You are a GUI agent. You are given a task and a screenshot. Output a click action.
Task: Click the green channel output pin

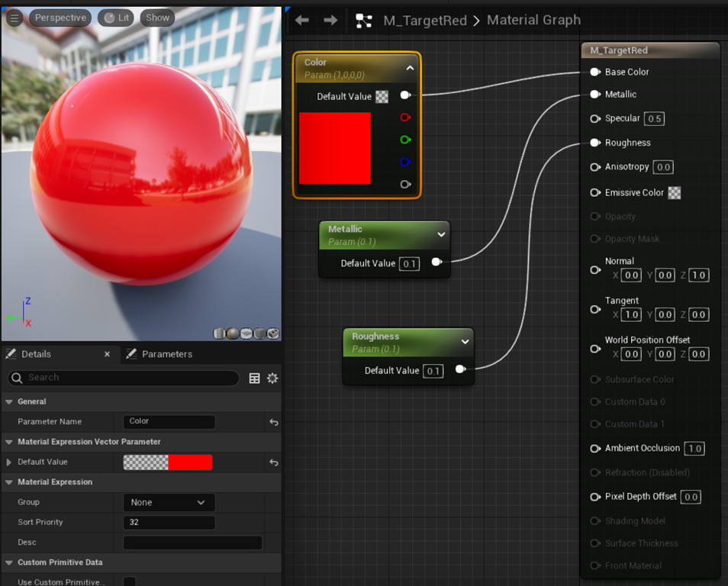pyautogui.click(x=405, y=140)
